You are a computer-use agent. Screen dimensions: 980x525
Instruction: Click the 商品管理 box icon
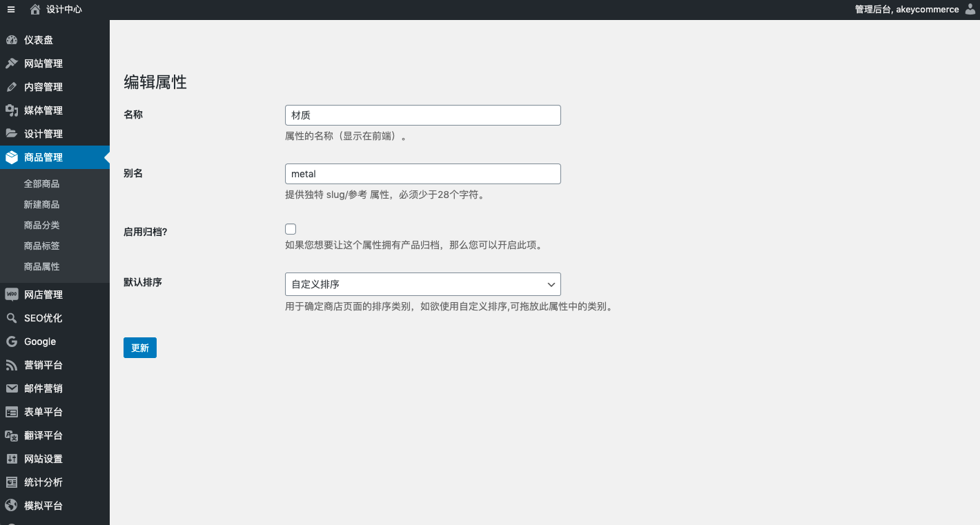pyautogui.click(x=11, y=157)
